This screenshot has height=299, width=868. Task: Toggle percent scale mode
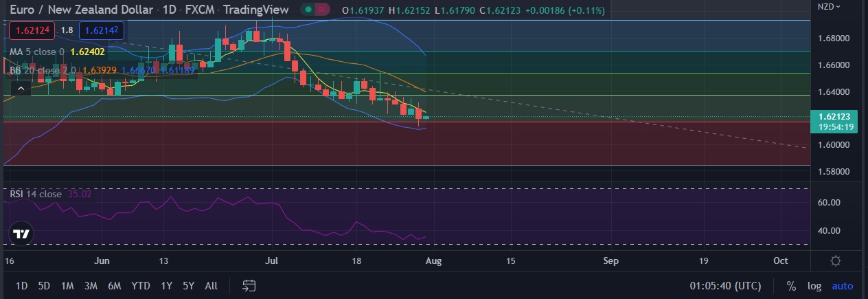(791, 285)
